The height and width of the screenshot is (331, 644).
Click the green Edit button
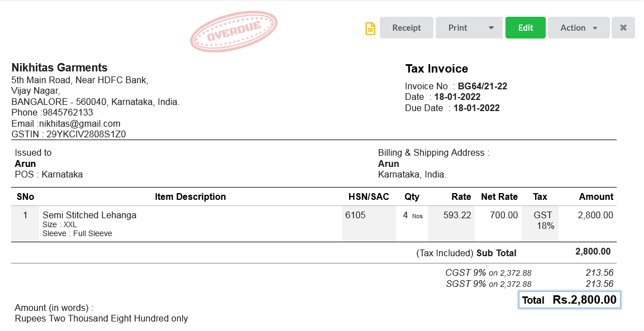(x=526, y=27)
